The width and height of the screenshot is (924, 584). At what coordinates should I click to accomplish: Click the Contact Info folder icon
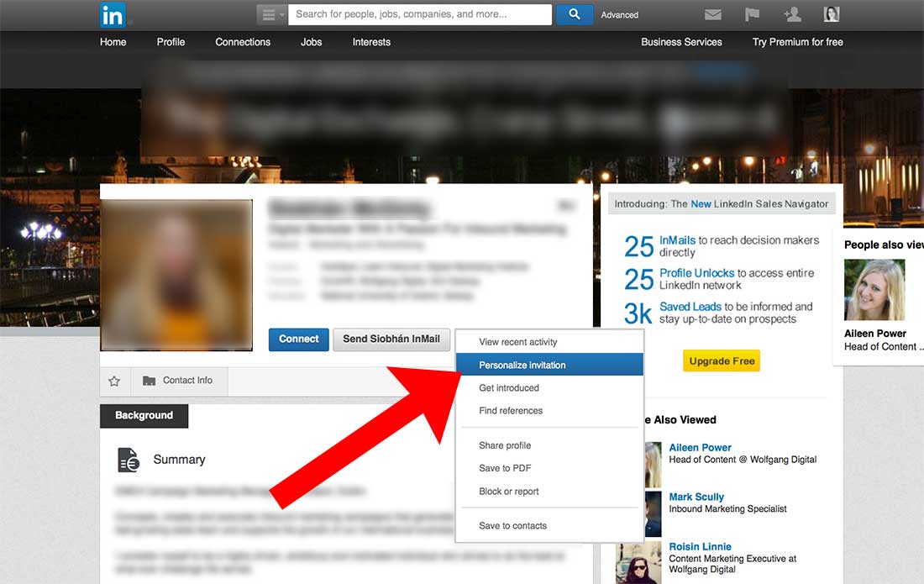coord(151,380)
